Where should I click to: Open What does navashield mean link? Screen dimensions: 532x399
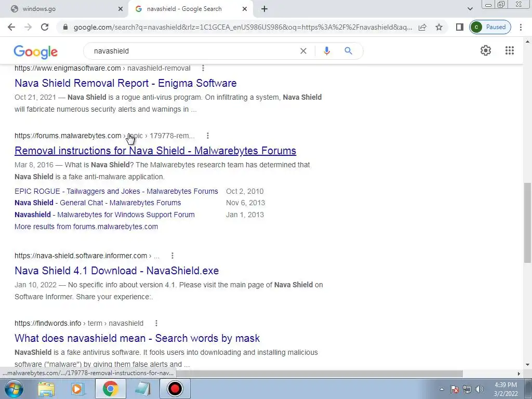[137, 338]
